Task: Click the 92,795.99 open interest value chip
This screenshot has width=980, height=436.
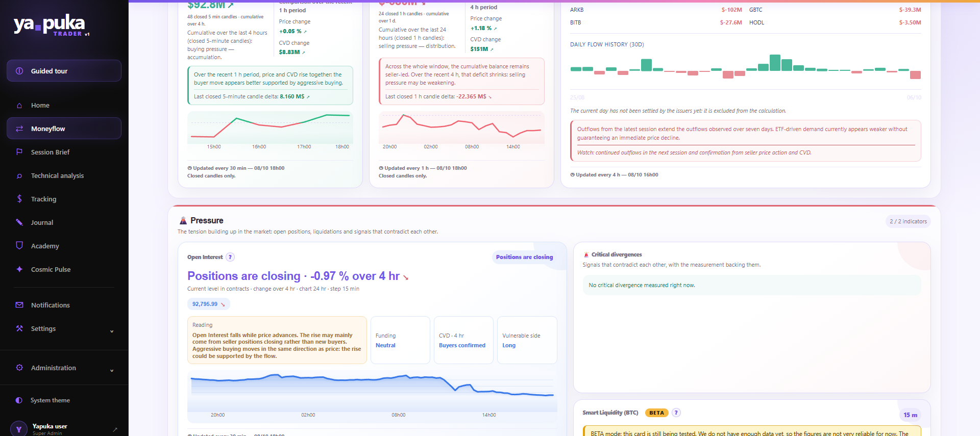Action: click(x=209, y=304)
